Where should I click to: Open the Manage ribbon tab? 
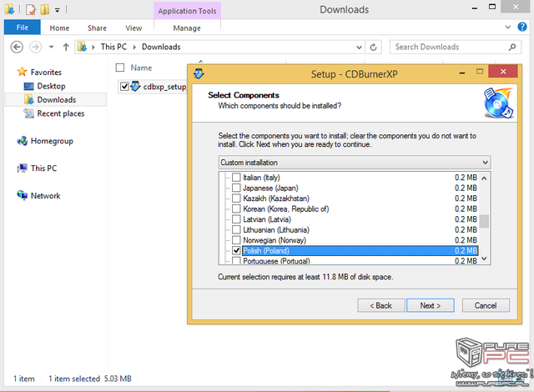[187, 28]
